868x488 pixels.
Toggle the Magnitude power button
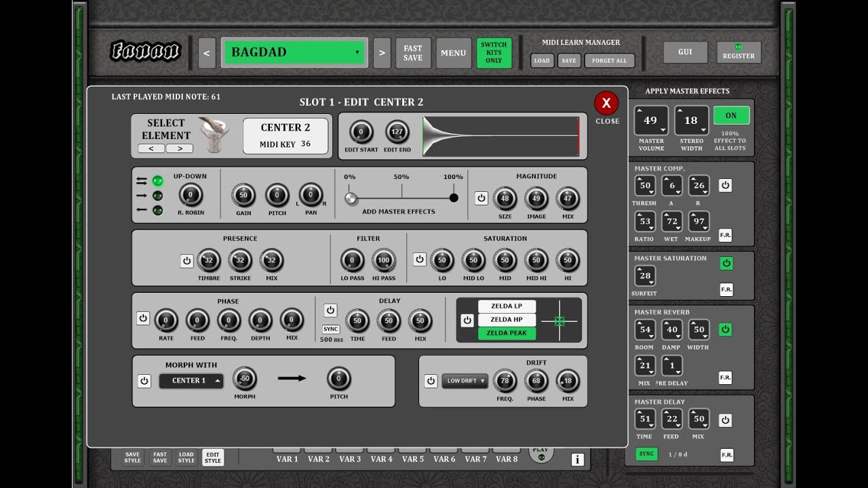pyautogui.click(x=481, y=199)
